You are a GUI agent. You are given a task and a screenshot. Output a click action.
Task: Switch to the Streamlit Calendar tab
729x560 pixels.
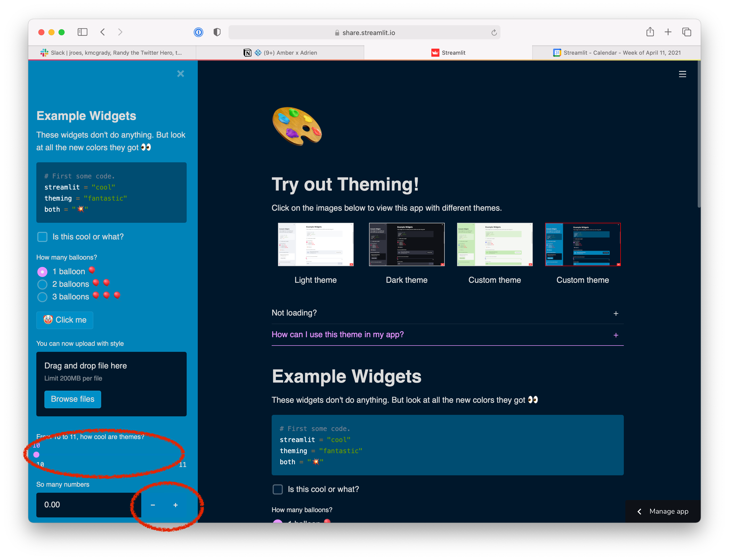(x=616, y=53)
